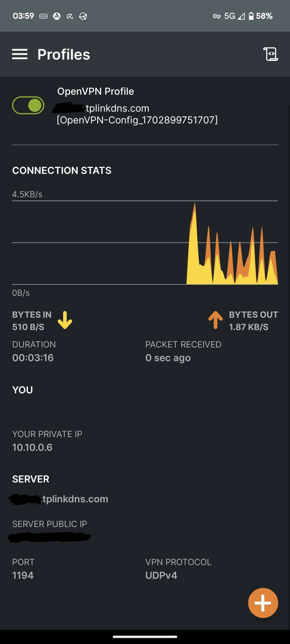Tap the connection stats traffic graph

coord(145,242)
